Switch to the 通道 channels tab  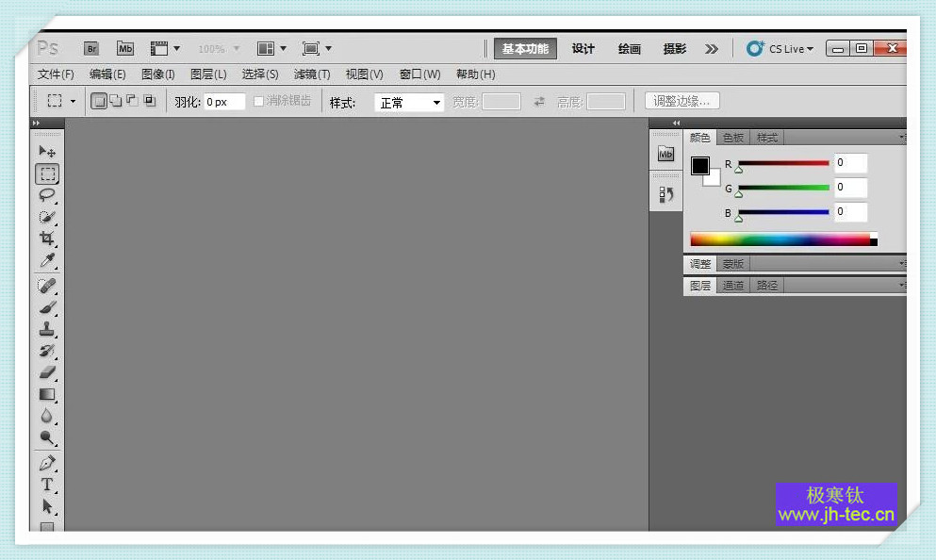coord(733,286)
